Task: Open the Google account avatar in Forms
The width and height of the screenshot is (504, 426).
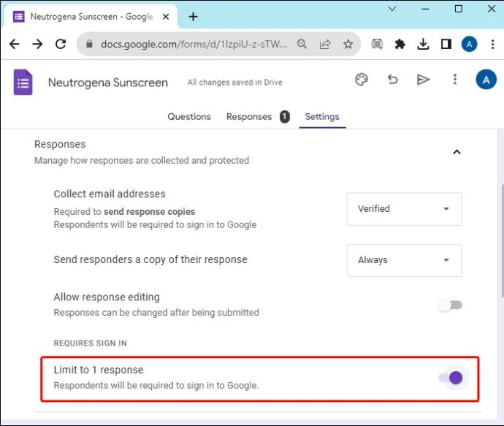Action: [x=486, y=80]
